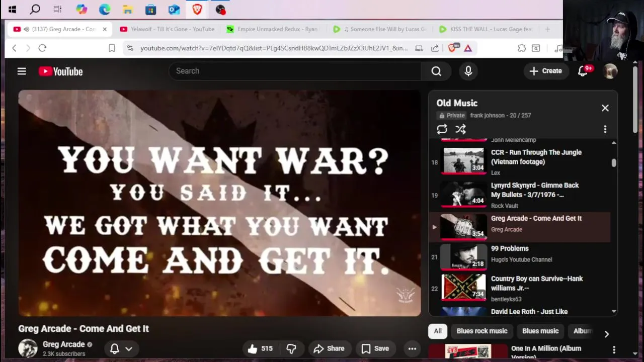Play 99 Problems from the playlist
The height and width of the screenshot is (362, 644).
tap(520, 257)
